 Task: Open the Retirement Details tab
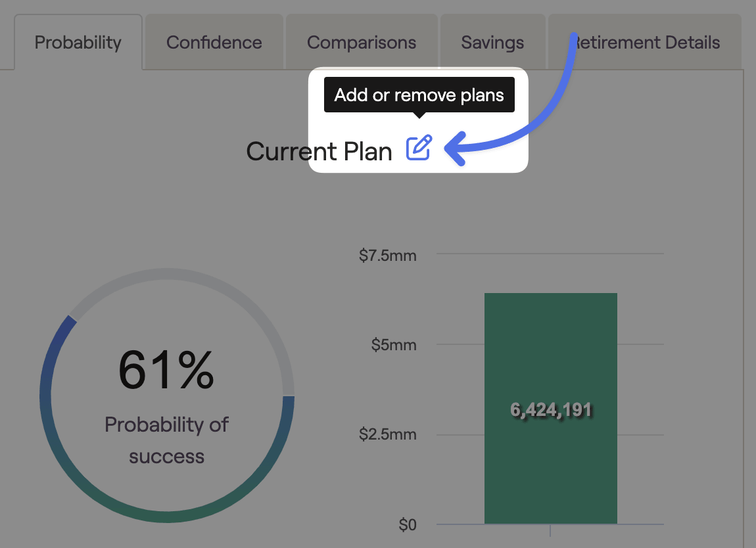pyautogui.click(x=645, y=43)
